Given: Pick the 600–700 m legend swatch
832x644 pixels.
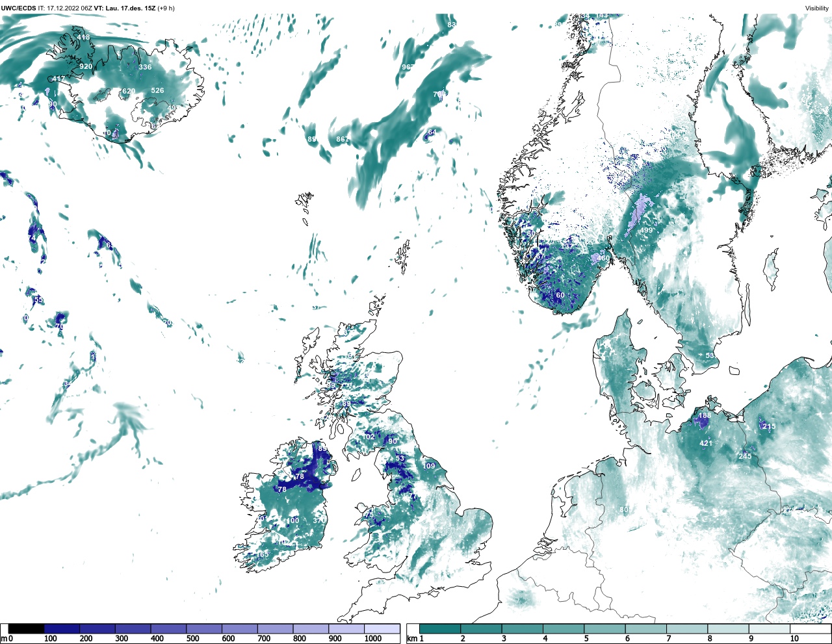Looking at the screenshot, I should coord(239,629).
